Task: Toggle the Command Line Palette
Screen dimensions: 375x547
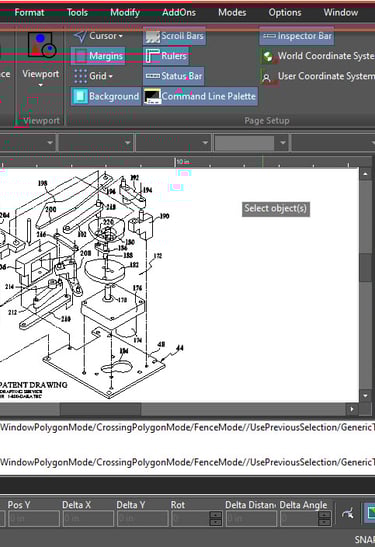Action: (x=201, y=96)
